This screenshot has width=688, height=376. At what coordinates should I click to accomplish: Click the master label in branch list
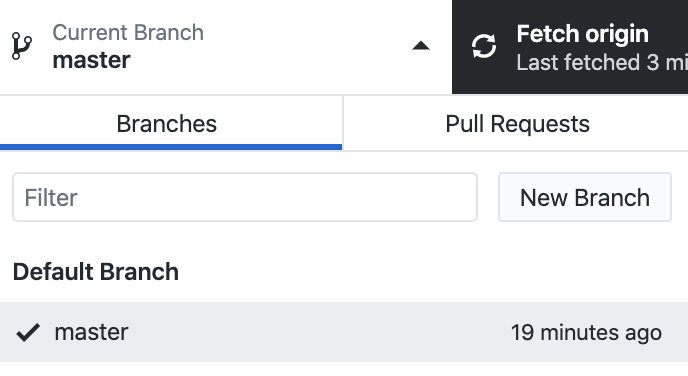(x=91, y=332)
